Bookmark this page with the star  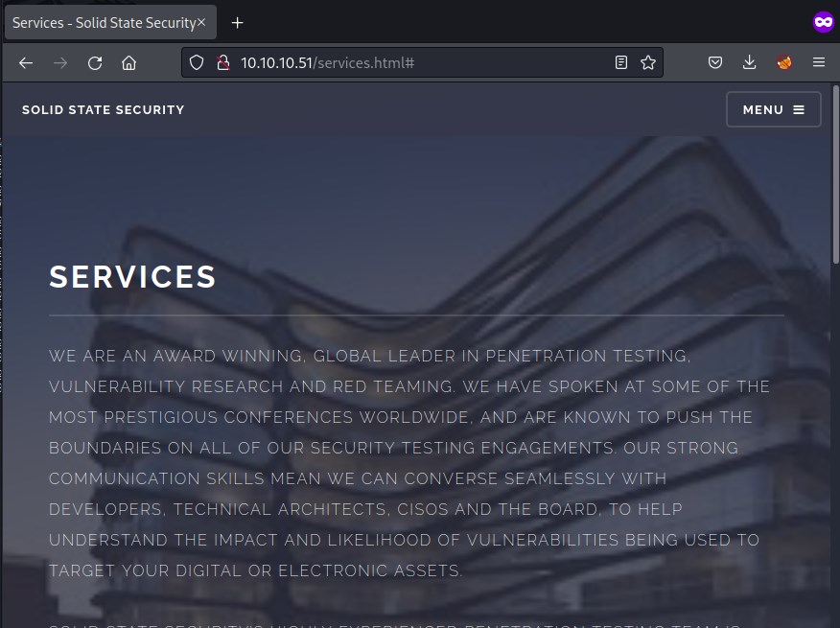coord(648,63)
